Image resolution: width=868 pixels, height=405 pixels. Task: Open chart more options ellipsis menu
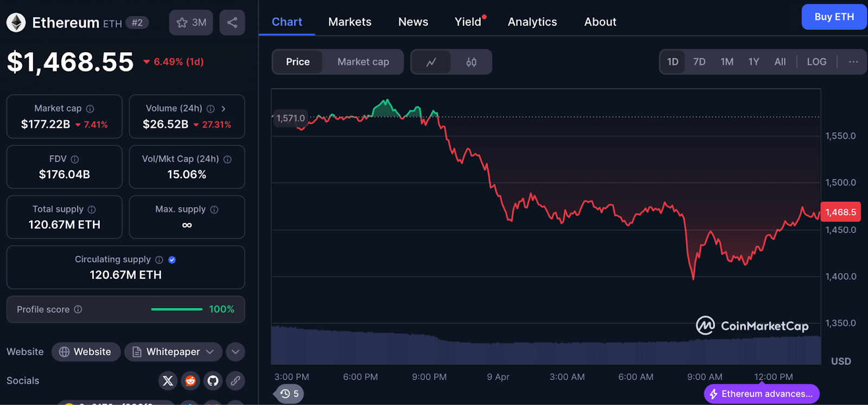(853, 62)
